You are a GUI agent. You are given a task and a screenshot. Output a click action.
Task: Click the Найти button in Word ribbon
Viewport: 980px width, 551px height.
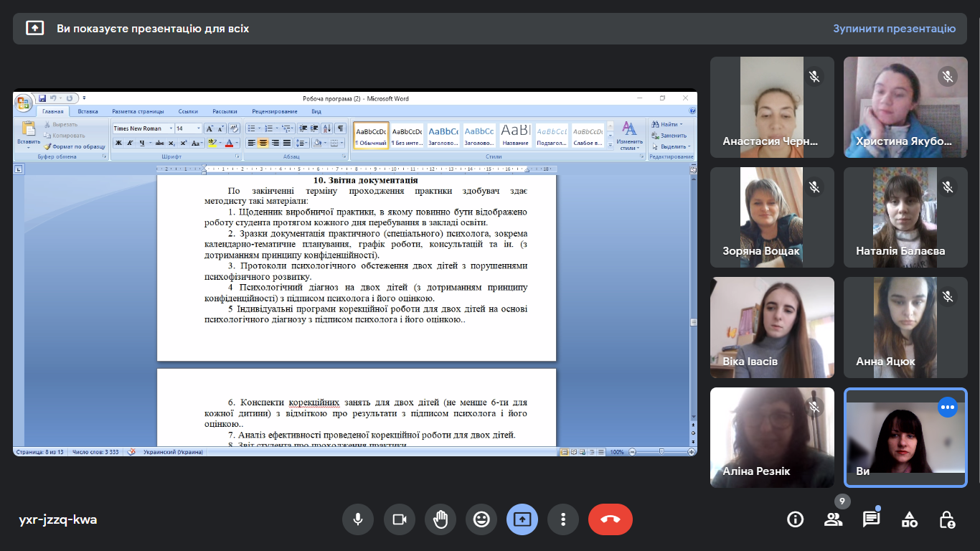(x=667, y=124)
